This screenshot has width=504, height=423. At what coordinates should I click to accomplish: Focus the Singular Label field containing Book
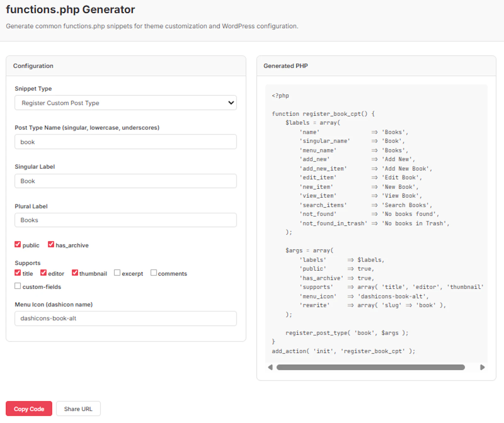(x=125, y=181)
